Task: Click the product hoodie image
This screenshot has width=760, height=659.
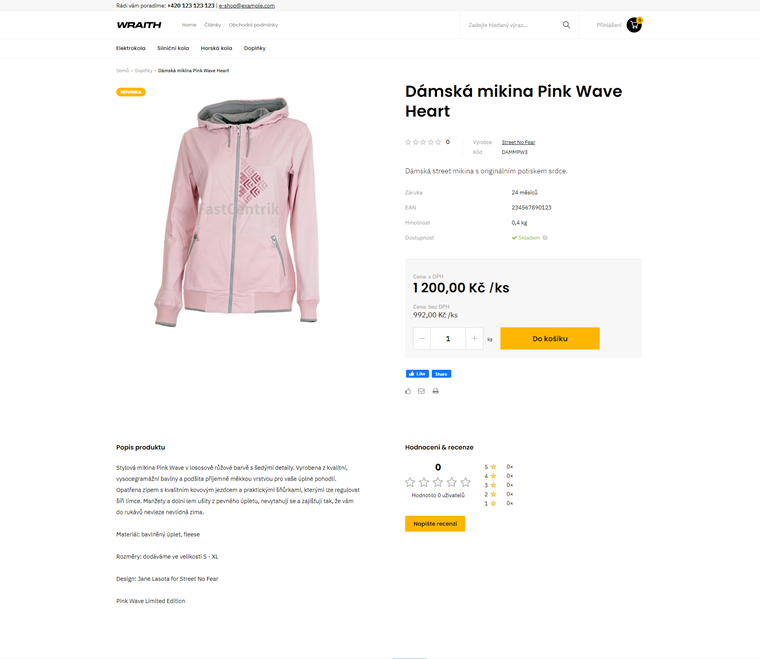Action: (237, 211)
